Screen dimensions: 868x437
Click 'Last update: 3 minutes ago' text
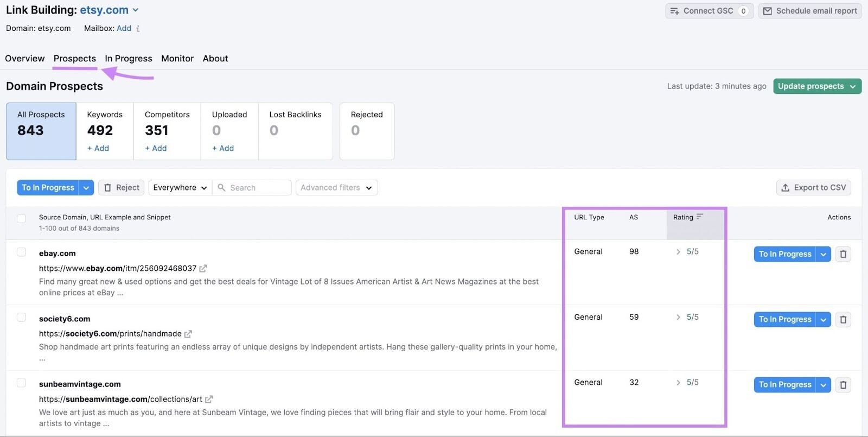click(717, 86)
